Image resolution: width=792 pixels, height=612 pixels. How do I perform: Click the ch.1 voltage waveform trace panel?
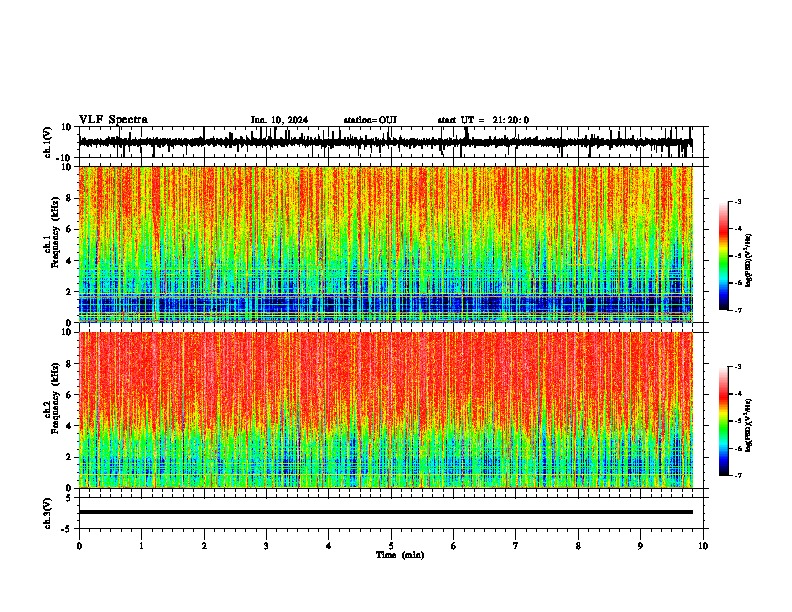click(390, 142)
